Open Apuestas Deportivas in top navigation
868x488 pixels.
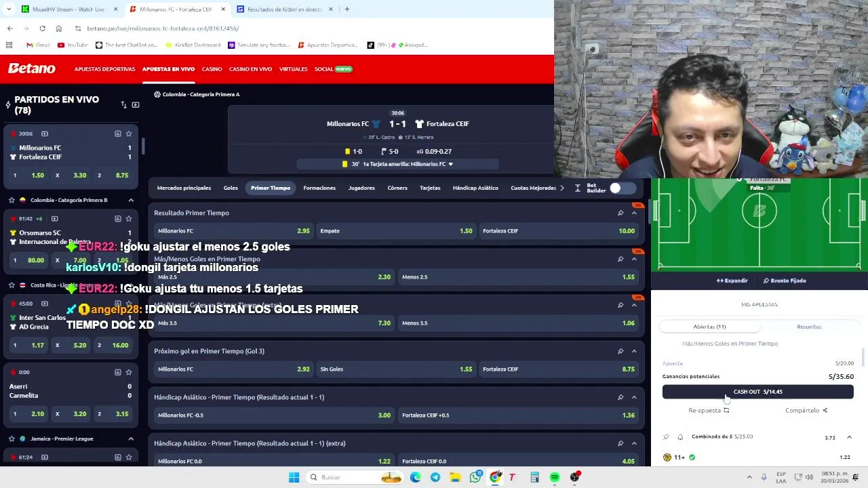pyautogui.click(x=104, y=69)
